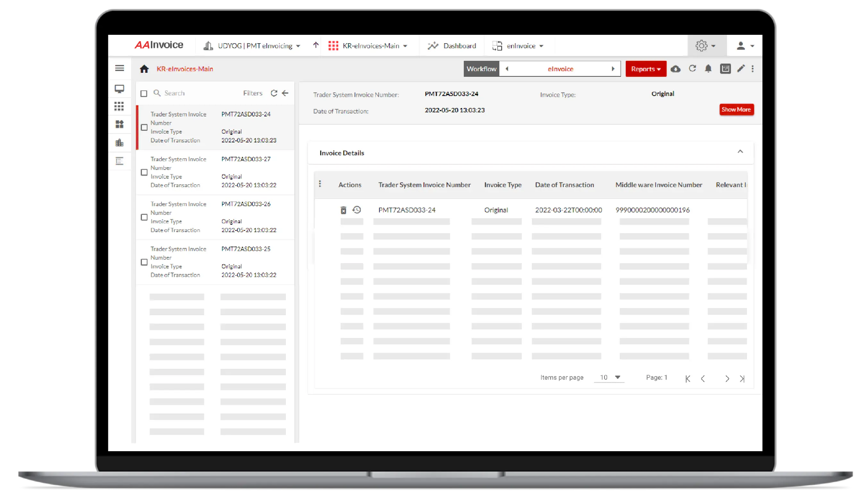Click the 9990000200000000196 cell
Viewport: 868px width, 500px height.
click(x=652, y=210)
